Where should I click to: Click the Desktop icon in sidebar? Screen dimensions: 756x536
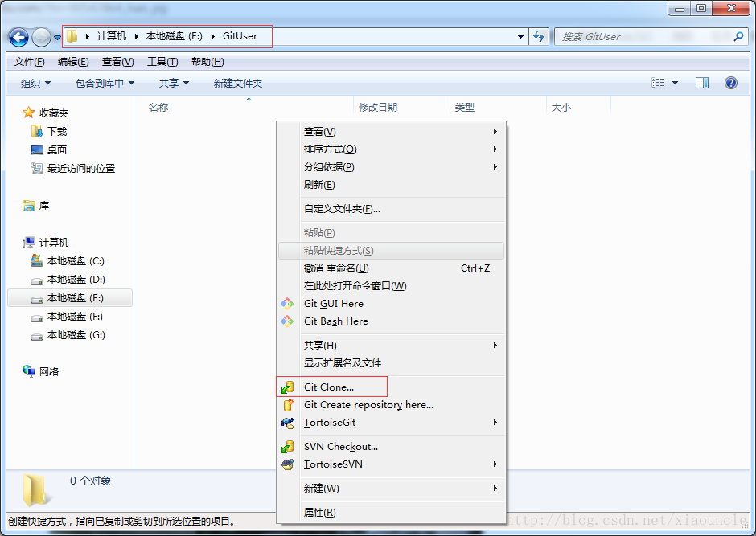coord(37,149)
